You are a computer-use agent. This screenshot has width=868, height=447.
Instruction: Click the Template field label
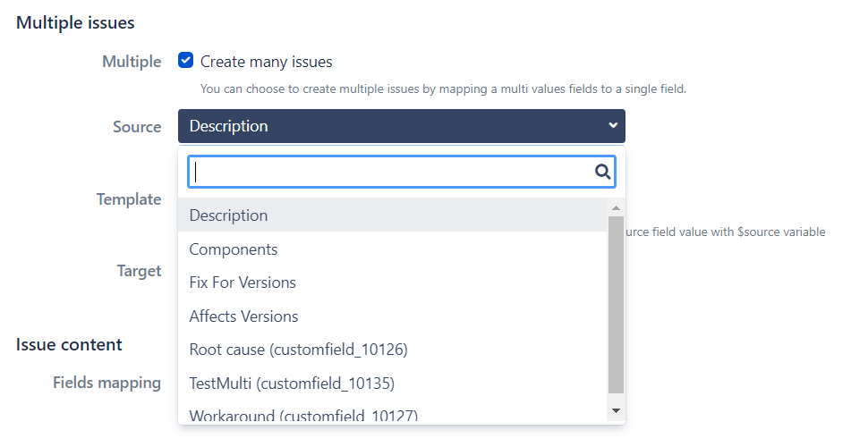[129, 199]
